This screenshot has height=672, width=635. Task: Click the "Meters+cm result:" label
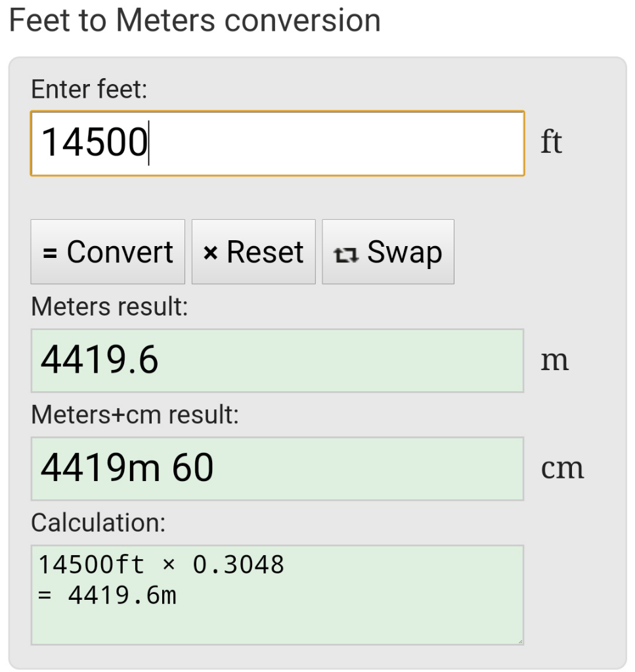135,415
